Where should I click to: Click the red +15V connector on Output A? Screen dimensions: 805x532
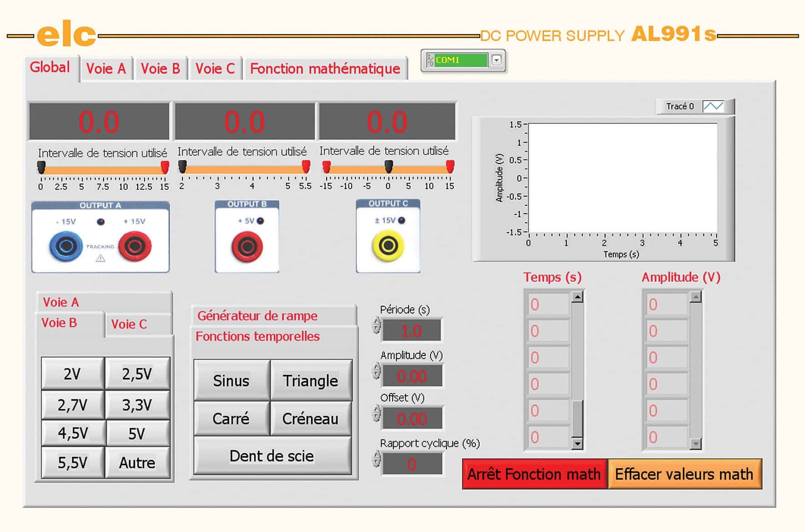click(x=135, y=246)
